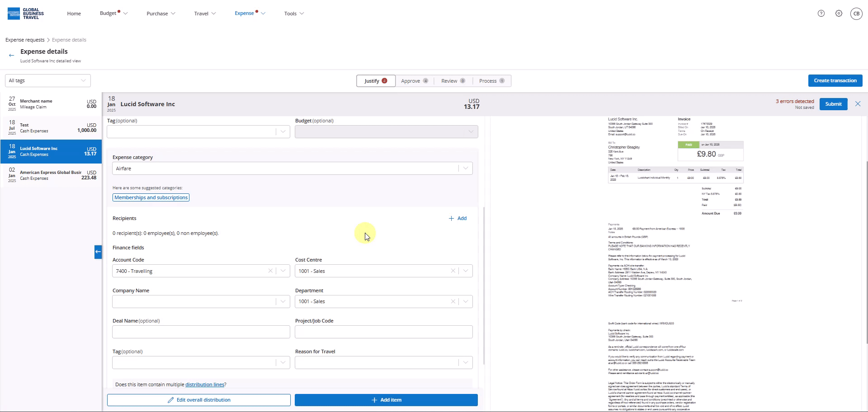Open the Account Code dropdown arrow
Image resolution: width=868 pixels, height=412 pixels.
(x=283, y=271)
